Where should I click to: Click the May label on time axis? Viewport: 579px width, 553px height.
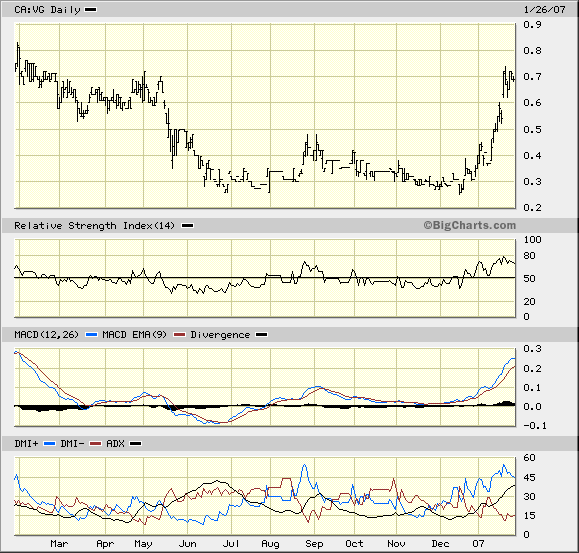pyautogui.click(x=143, y=544)
